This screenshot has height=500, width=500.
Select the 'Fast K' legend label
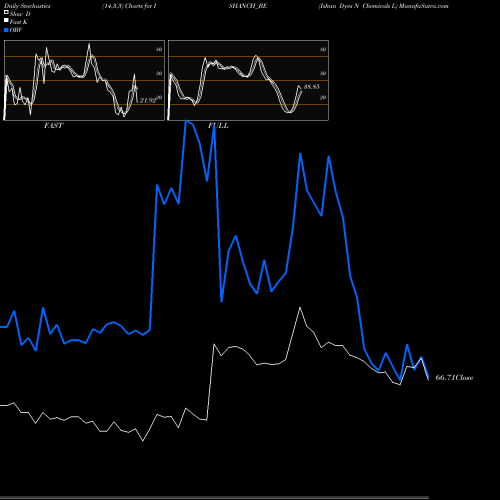click(x=19, y=22)
